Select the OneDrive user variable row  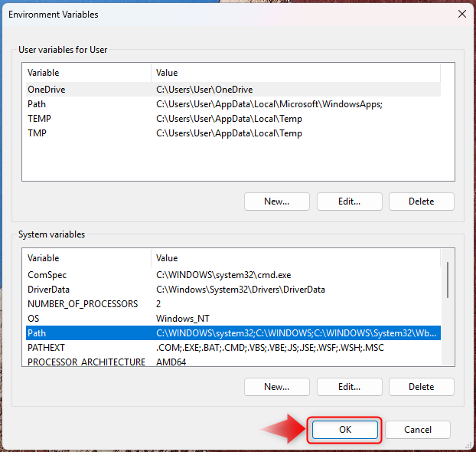pos(46,90)
